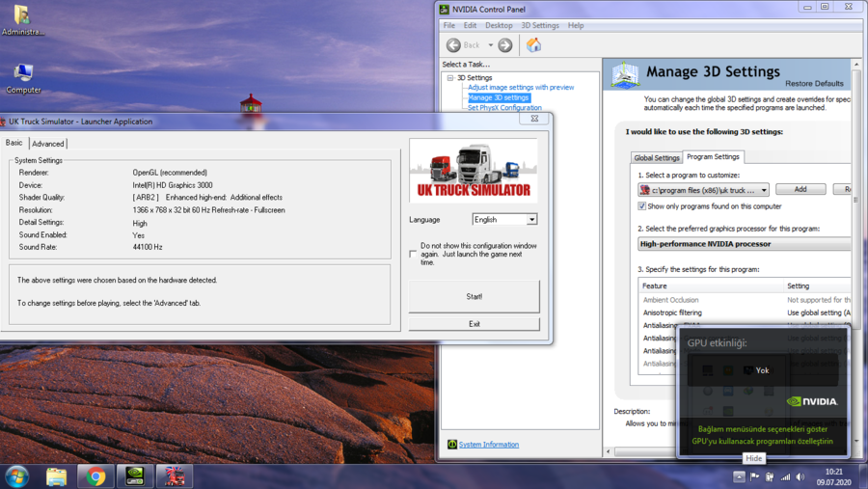Expand the program to customize dropdown
This screenshot has height=489, width=868.
pos(764,190)
